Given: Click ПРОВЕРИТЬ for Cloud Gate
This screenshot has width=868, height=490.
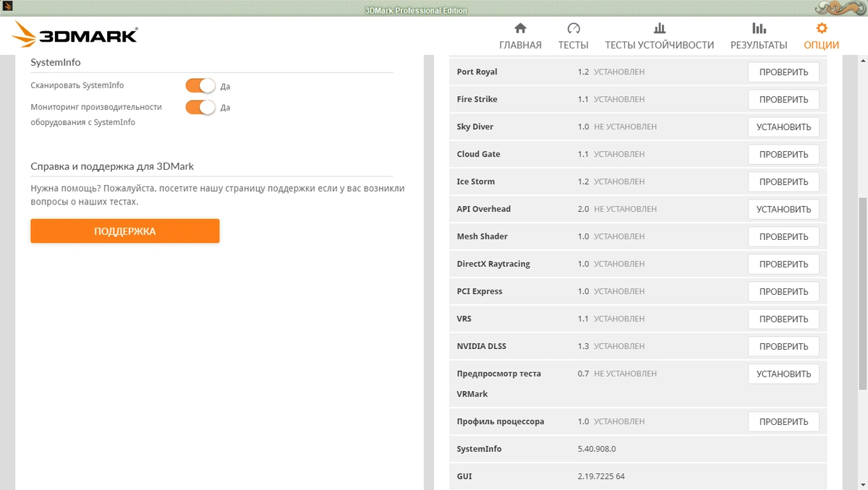Looking at the screenshot, I should click(x=783, y=155).
